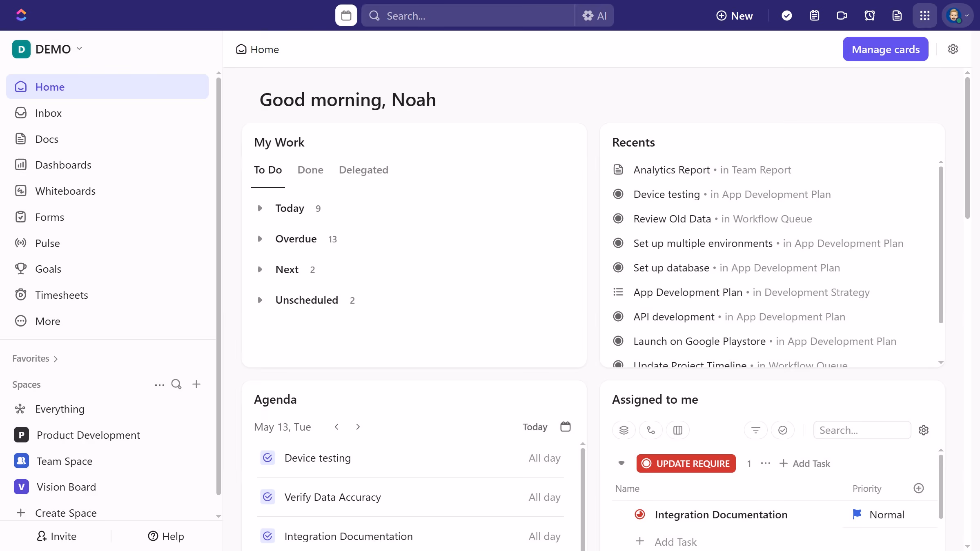This screenshot has width=980, height=551.
Task: Open Assigned to me settings gear
Action: [924, 430]
